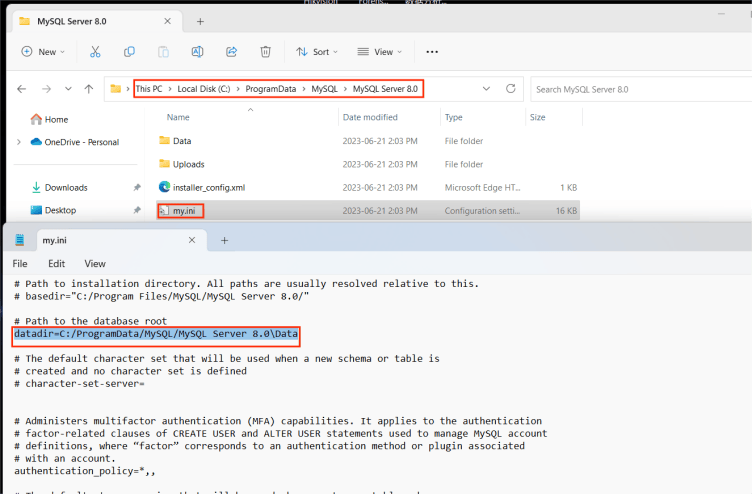Select the installer_config.xml file name

point(209,188)
